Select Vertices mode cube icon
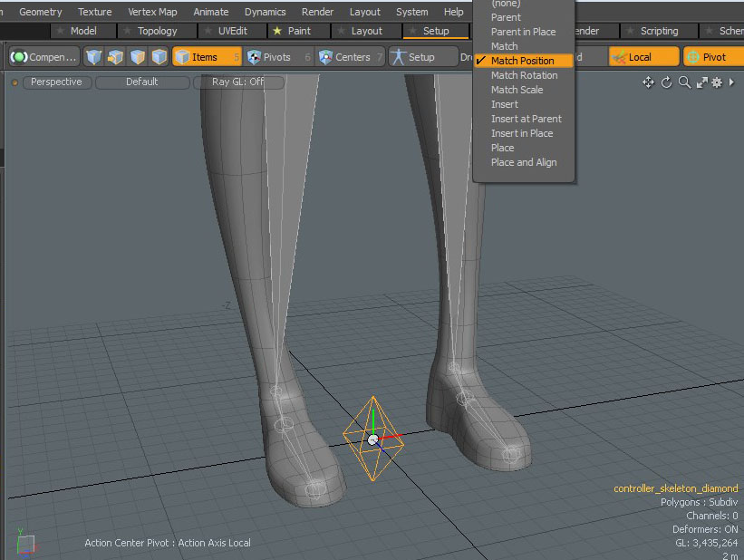 coord(93,57)
